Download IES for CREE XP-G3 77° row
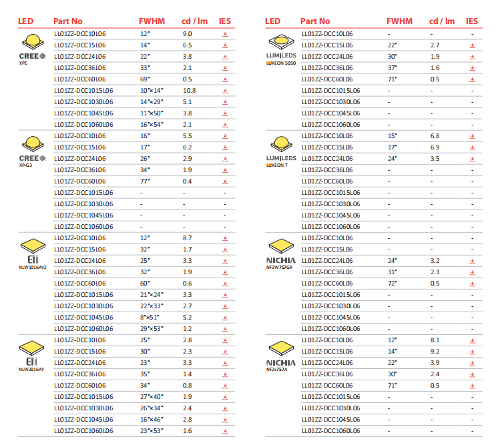 pos(225,181)
